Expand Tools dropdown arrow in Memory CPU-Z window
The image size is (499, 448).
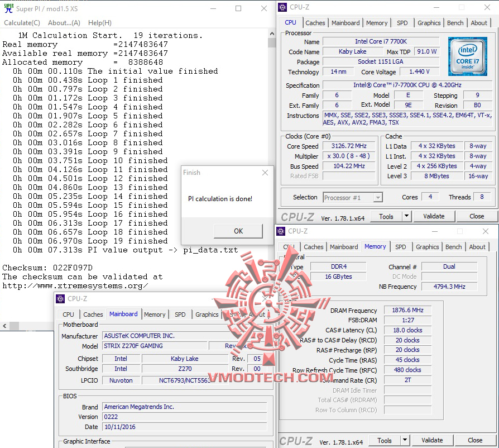click(405, 441)
